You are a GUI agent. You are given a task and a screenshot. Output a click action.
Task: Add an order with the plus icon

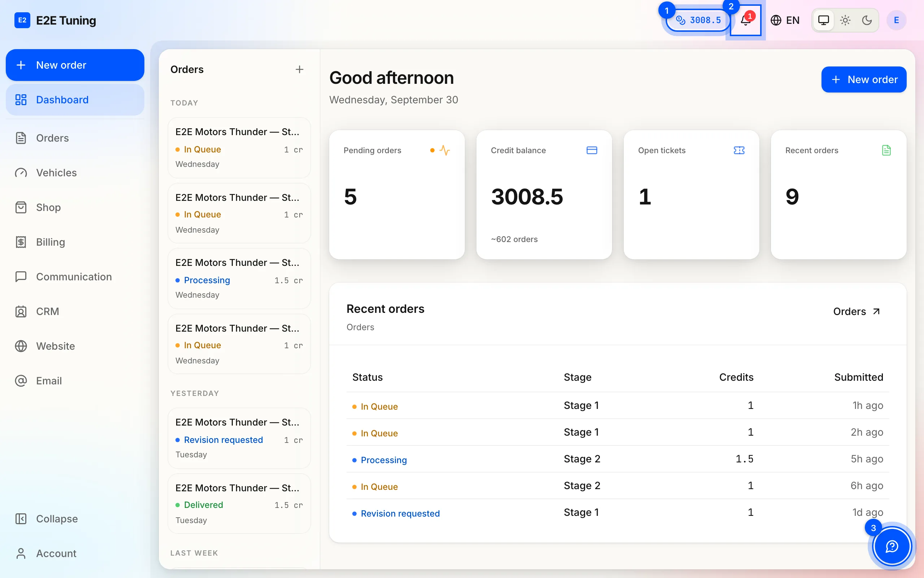coord(299,69)
